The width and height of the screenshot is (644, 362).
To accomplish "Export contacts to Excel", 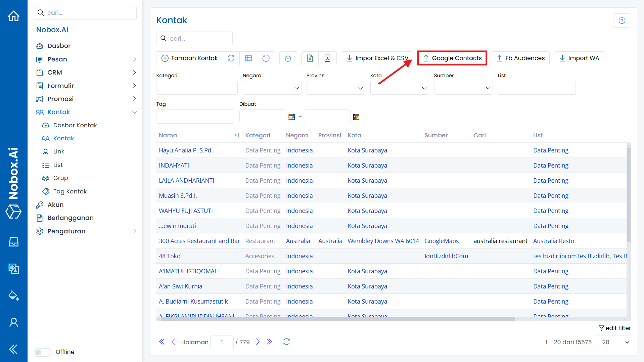I will tap(310, 58).
